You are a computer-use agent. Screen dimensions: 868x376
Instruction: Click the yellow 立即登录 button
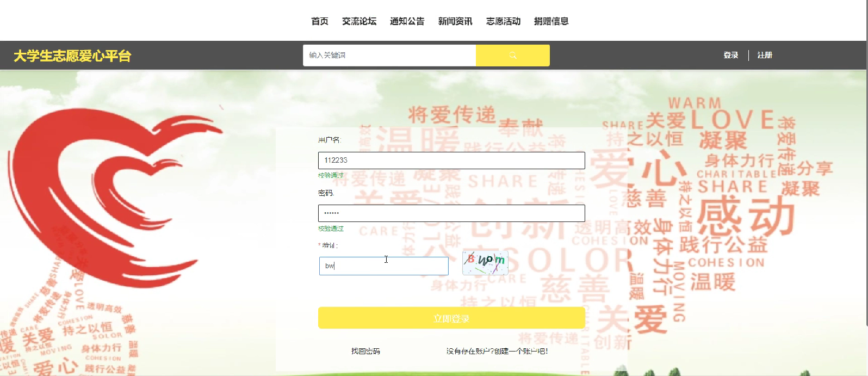[x=451, y=318]
